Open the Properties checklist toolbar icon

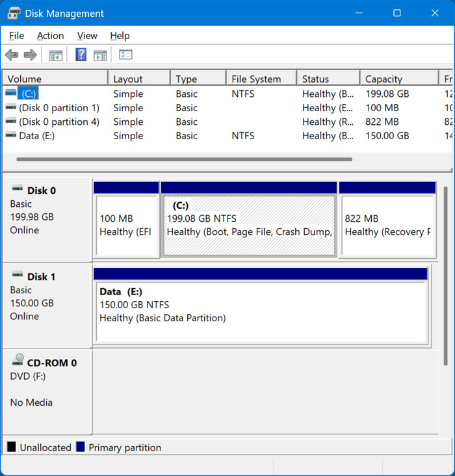point(125,55)
